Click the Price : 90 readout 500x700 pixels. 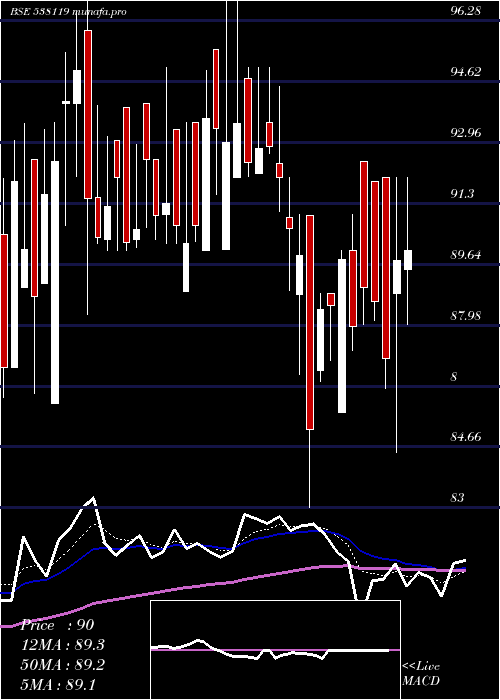pyautogui.click(x=57, y=625)
